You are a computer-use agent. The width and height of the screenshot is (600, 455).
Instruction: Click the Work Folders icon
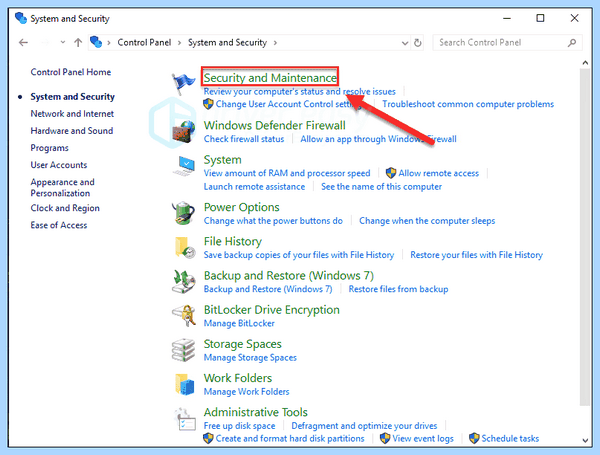185,384
